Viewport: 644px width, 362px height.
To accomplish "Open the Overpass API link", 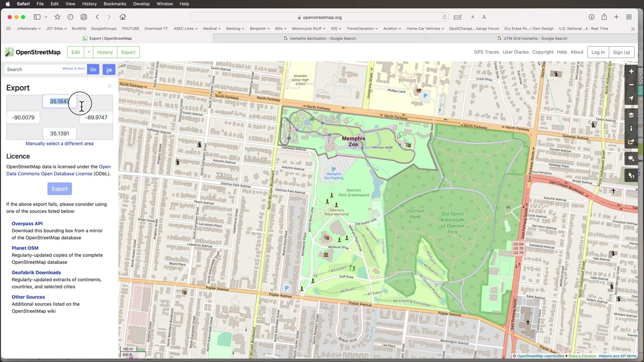I will [x=27, y=224].
